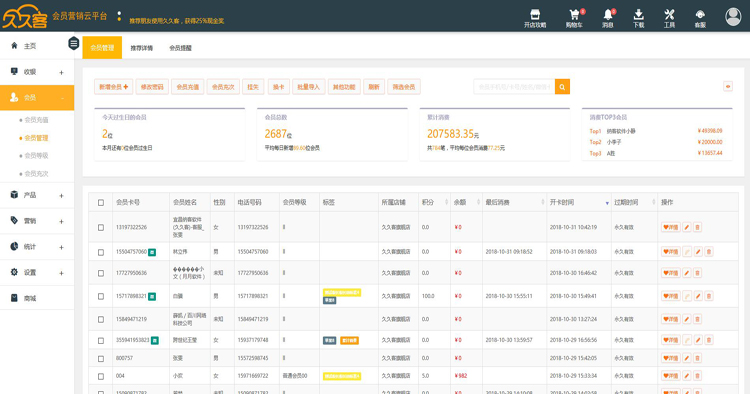
Task: Click the user avatar in top right
Action: point(733,17)
